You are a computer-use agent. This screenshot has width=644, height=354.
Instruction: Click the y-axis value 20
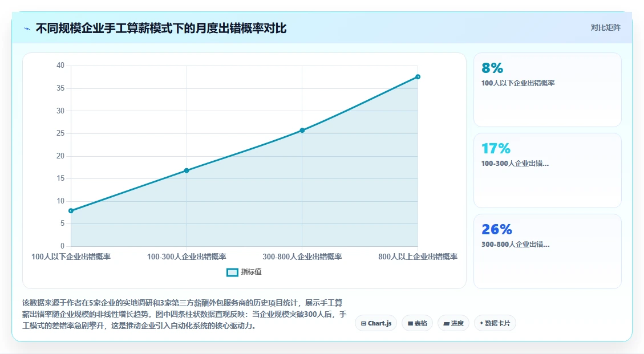60,156
